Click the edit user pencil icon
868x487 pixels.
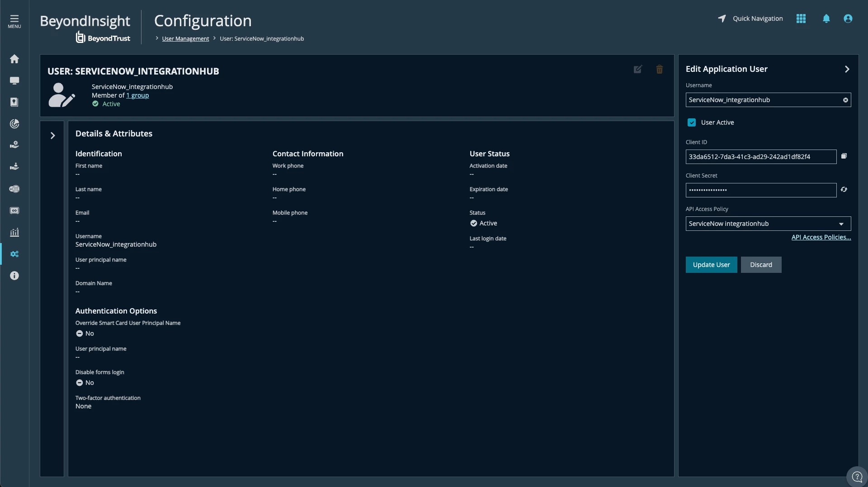pos(638,69)
